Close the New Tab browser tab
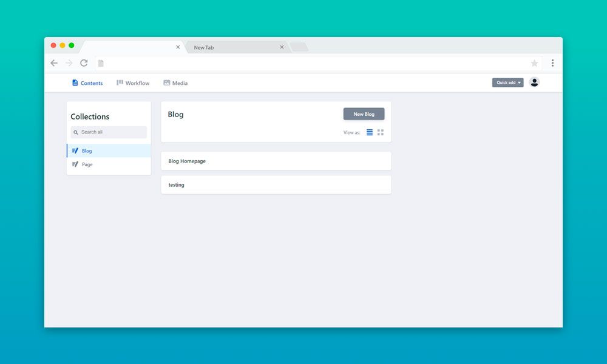 (282, 47)
